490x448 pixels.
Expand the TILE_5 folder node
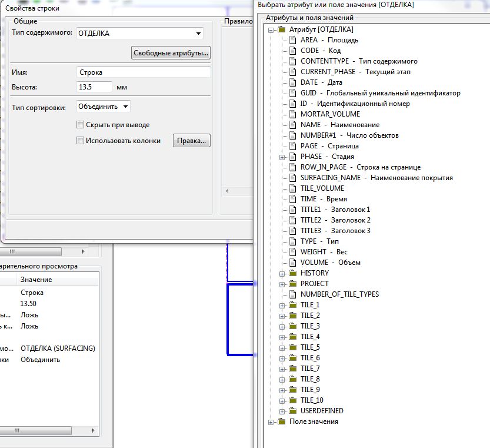tap(282, 348)
